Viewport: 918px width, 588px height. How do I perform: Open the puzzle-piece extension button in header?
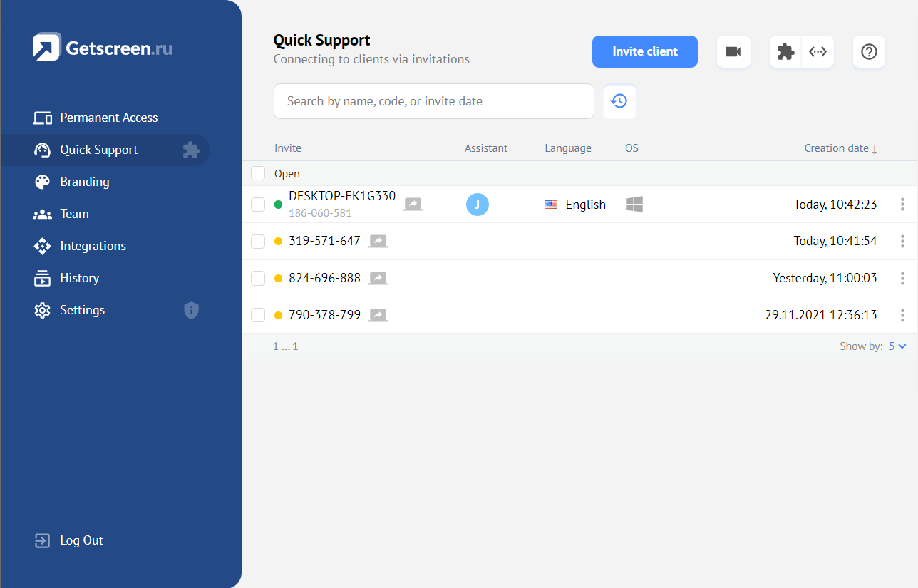(x=785, y=52)
